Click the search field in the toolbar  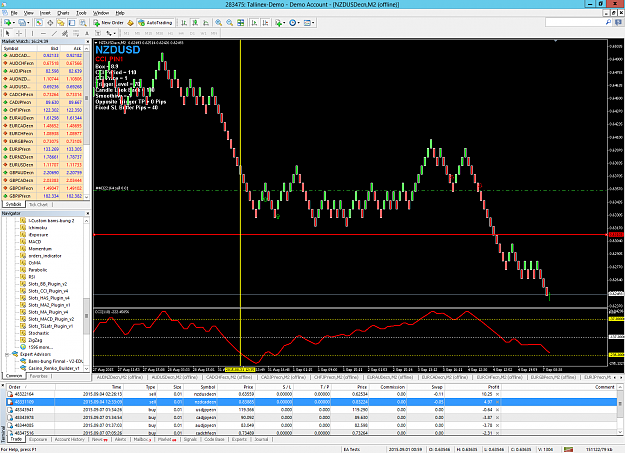(x=575, y=23)
